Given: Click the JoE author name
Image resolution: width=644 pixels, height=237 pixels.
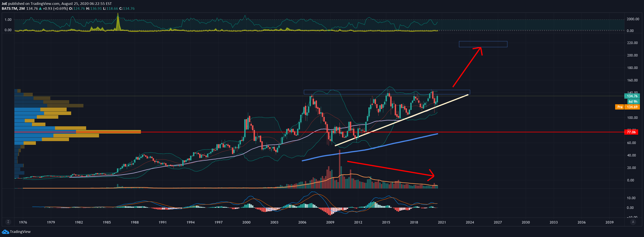Looking at the screenshot, I should coord(4,4).
